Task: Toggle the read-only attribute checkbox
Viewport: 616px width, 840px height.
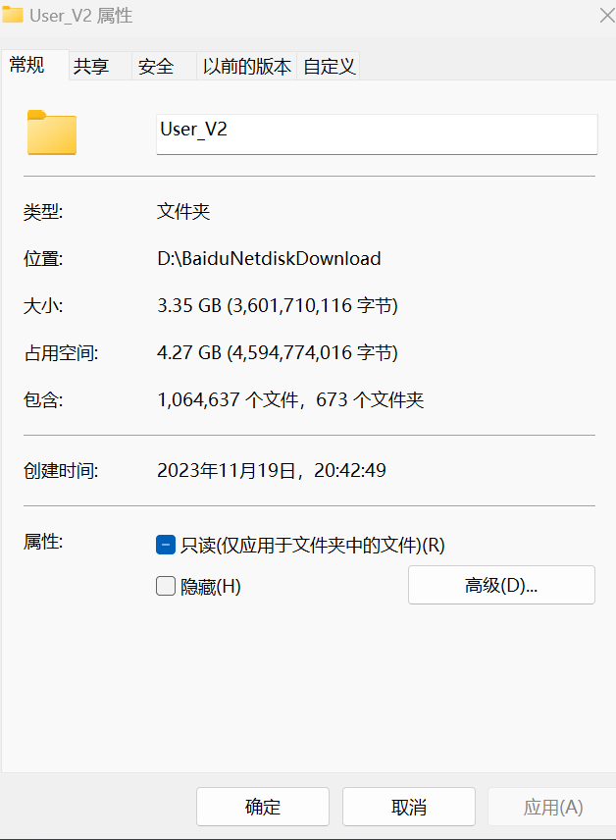Action: click(x=166, y=545)
